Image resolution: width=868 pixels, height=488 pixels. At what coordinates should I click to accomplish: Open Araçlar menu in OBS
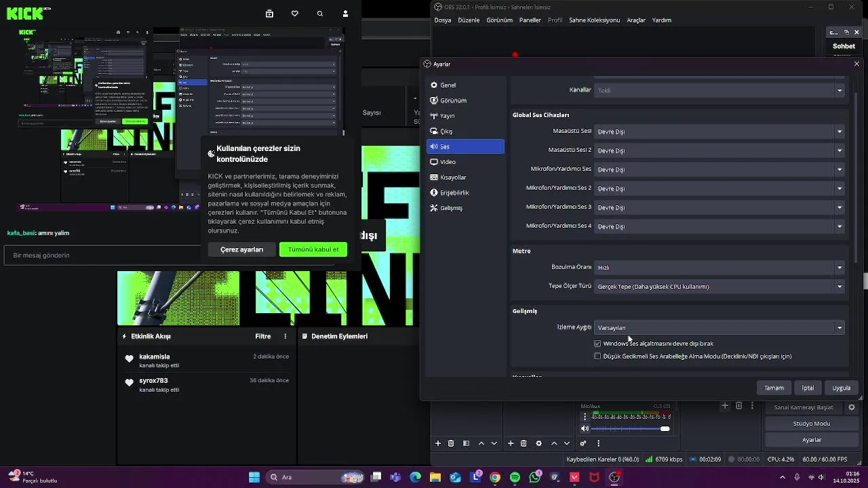[x=636, y=20]
